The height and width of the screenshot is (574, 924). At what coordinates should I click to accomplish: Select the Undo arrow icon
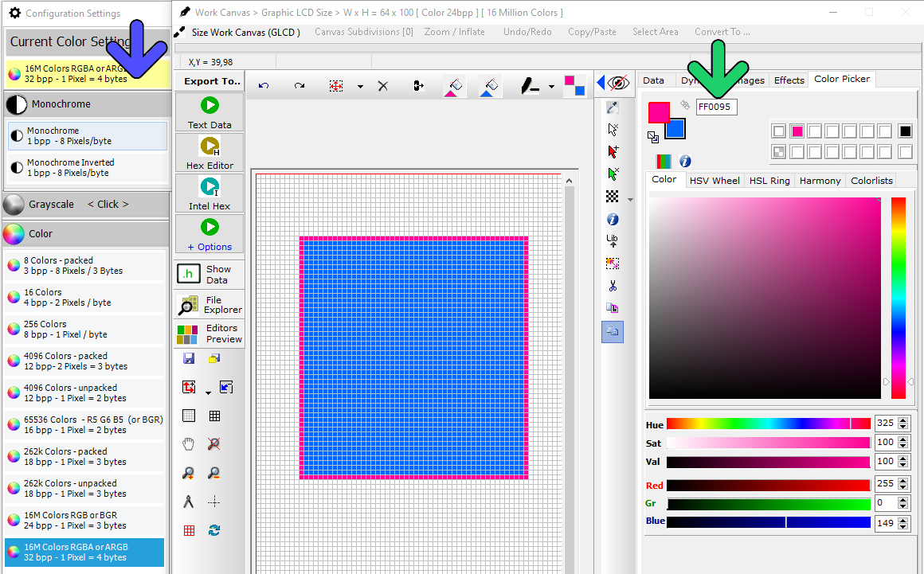pyautogui.click(x=263, y=85)
